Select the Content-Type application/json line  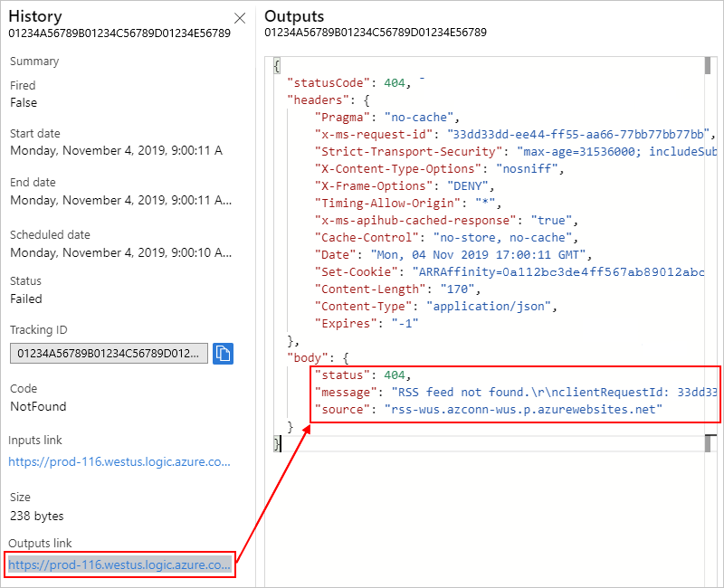(436, 306)
